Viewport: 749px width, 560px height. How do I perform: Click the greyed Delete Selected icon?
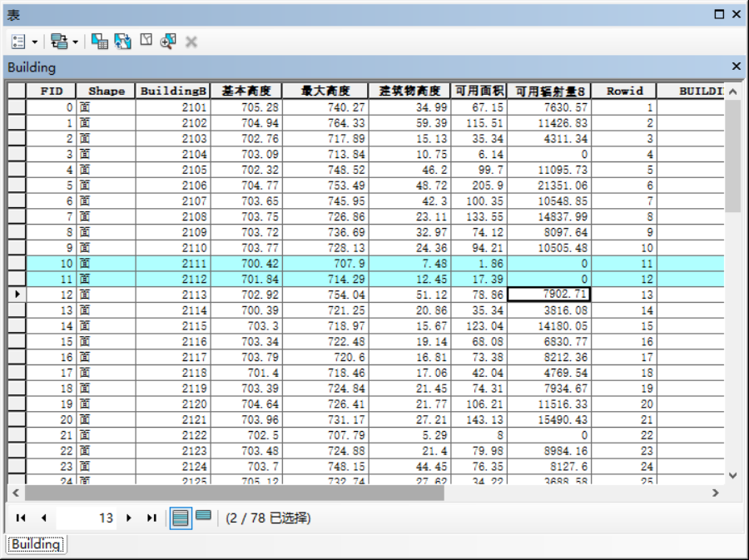click(x=191, y=42)
